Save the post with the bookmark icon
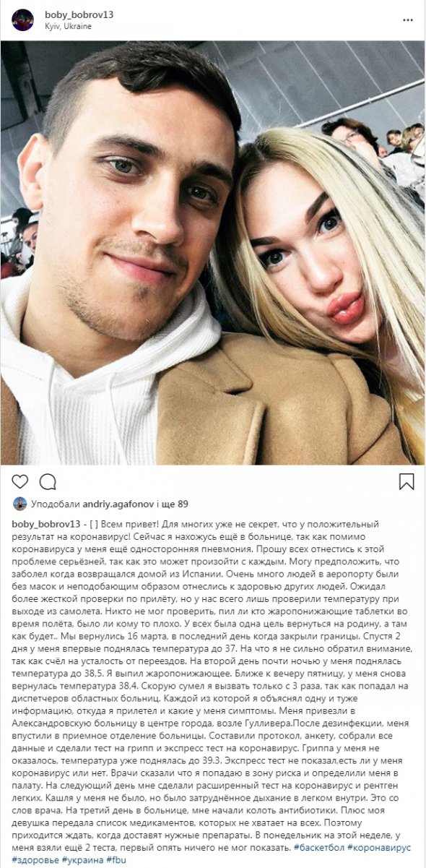 [406, 481]
